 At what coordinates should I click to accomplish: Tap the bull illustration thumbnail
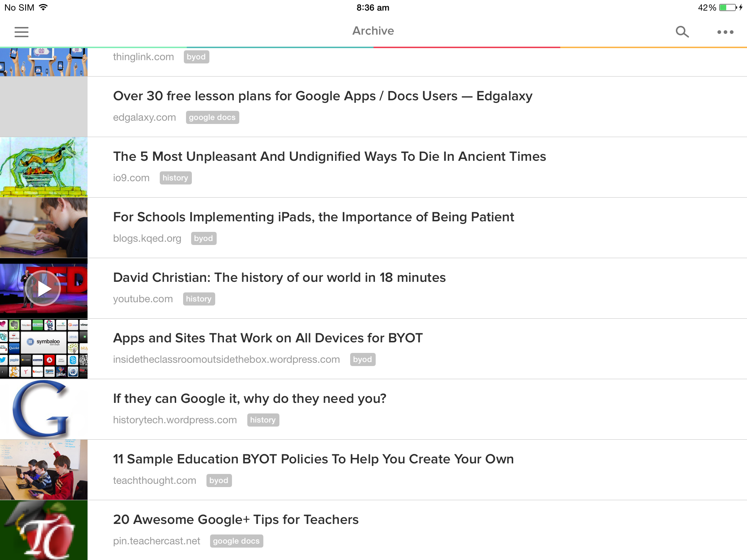click(44, 167)
